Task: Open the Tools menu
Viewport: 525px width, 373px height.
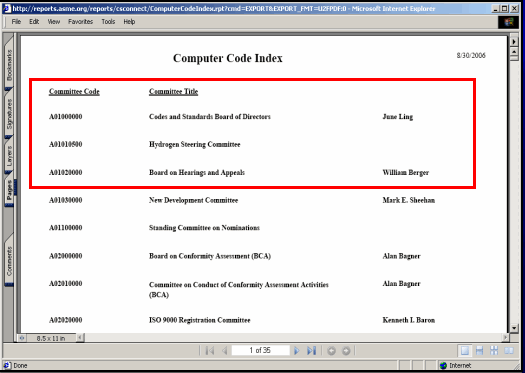Action: click(x=108, y=22)
